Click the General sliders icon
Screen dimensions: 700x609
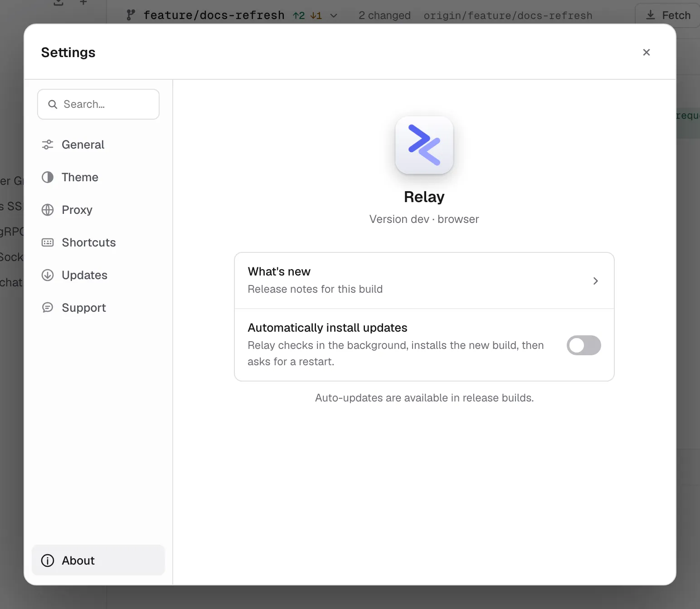48,145
